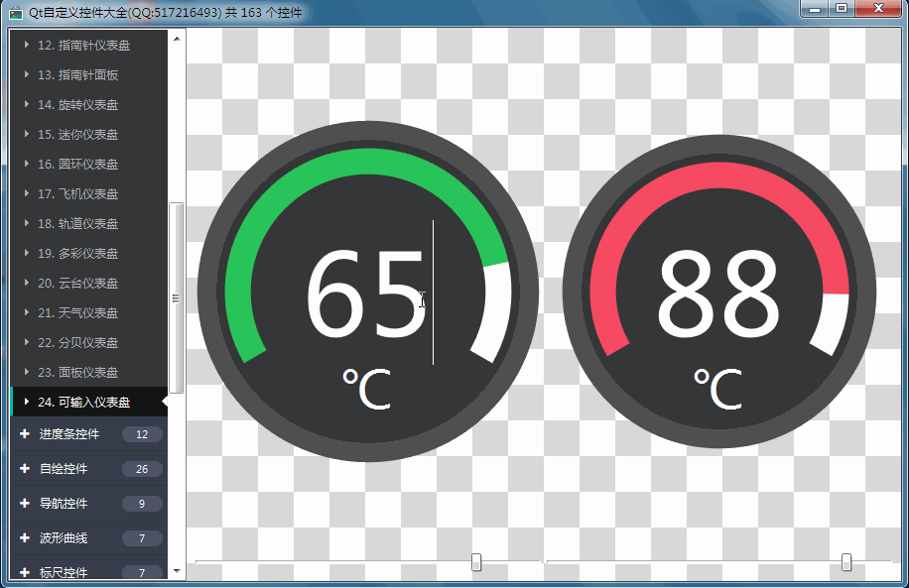Click the plus icon beside 导航控件

(x=25, y=504)
